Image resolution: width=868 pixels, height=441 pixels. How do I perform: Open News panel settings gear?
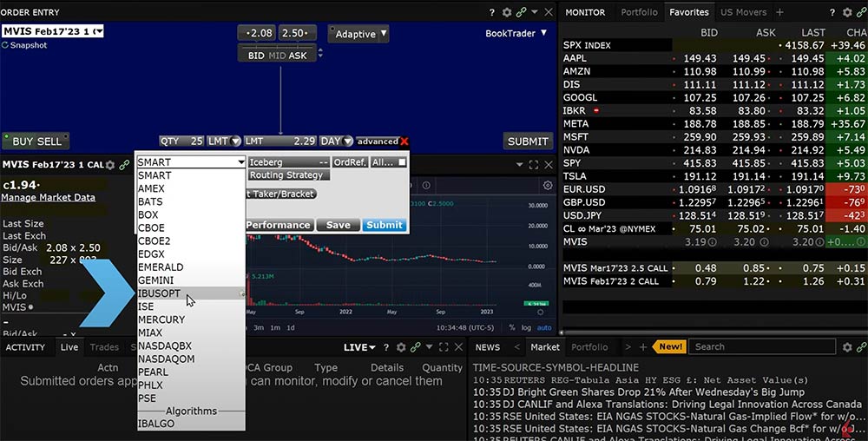tap(847, 347)
